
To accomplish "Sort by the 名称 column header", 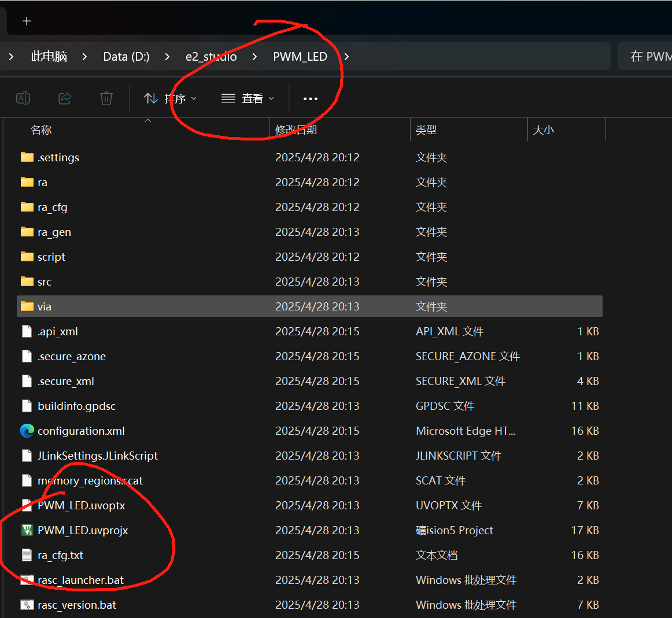I will (x=41, y=129).
